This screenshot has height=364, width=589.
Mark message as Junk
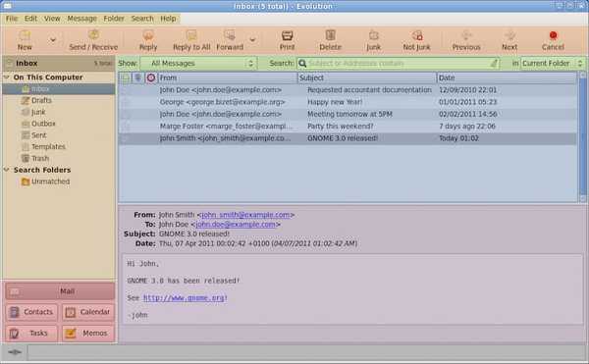(x=373, y=40)
